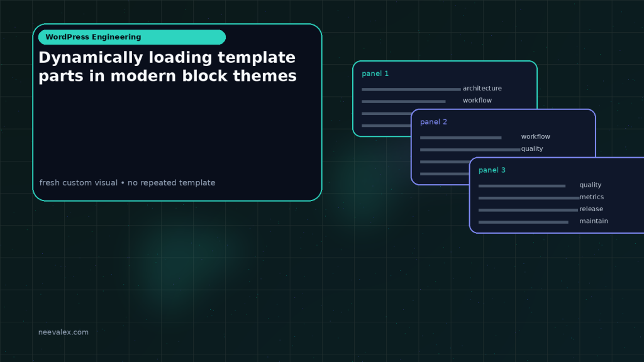Click the bar beside "architecture" in panel 1
The height and width of the screenshot is (362, 644).
pyautogui.click(x=411, y=89)
